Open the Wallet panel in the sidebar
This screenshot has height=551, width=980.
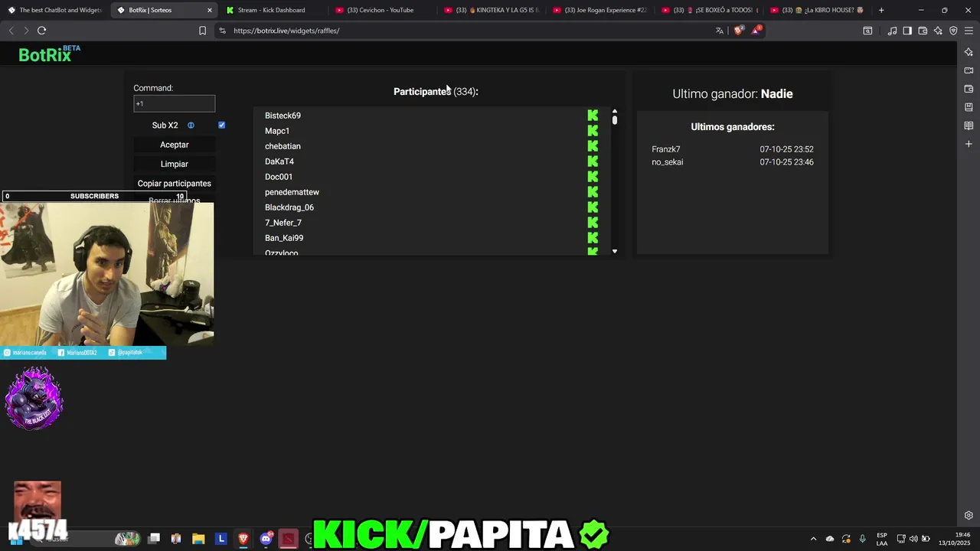tap(969, 89)
